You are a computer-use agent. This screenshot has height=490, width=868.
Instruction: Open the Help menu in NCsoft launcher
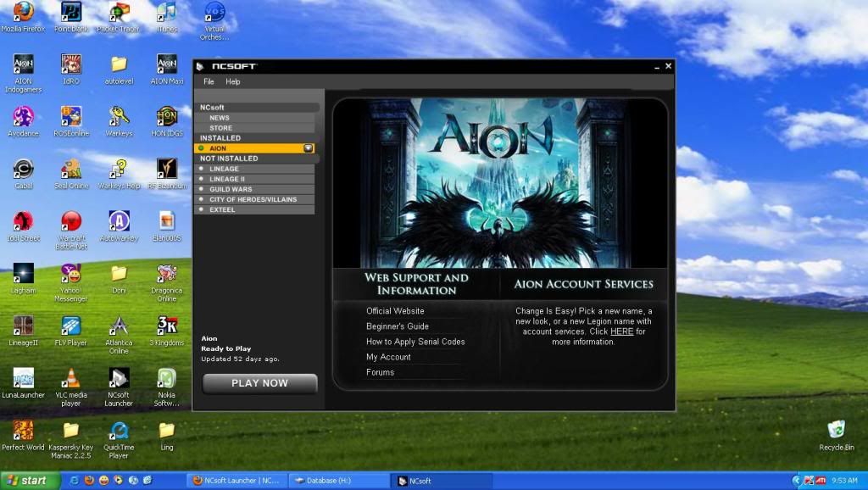[232, 81]
